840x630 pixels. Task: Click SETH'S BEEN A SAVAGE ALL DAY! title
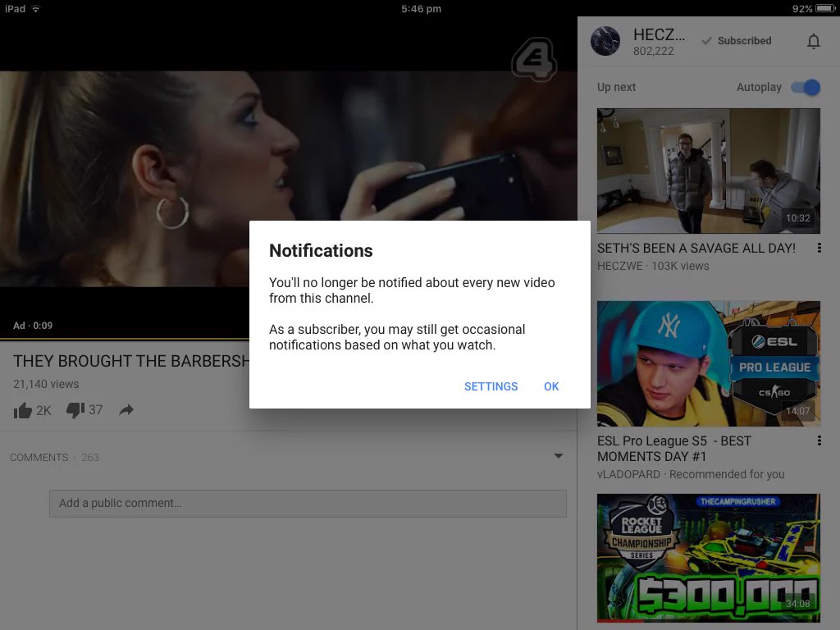pyautogui.click(x=696, y=248)
